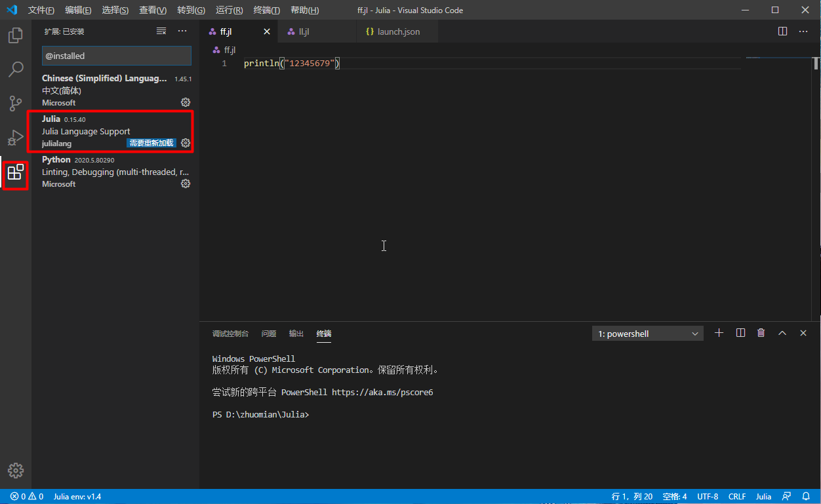Click the Julia language mode in status bar

tap(763, 496)
